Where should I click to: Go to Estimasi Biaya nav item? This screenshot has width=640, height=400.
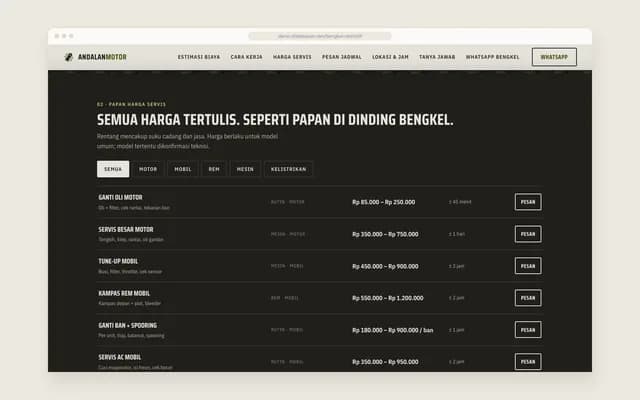tap(199, 57)
